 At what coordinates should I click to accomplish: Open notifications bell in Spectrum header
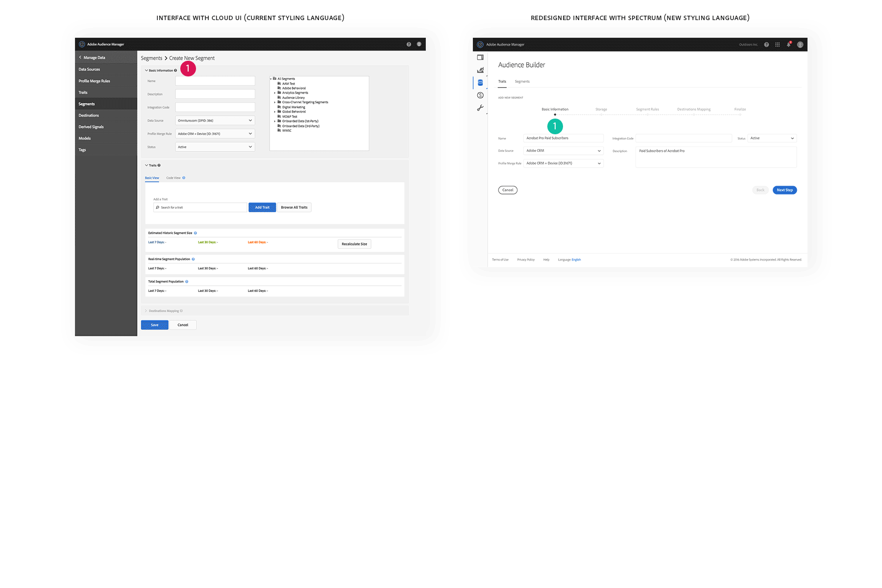789,44
